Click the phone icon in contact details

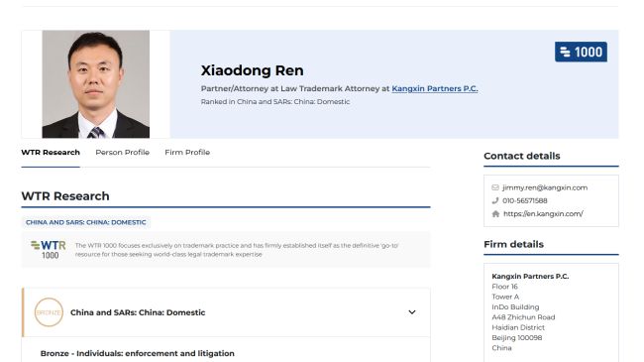pos(495,200)
